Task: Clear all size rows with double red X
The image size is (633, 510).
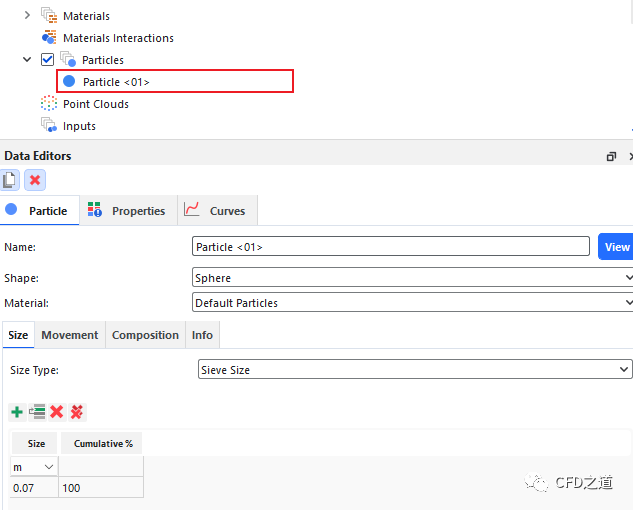Action: pos(77,412)
